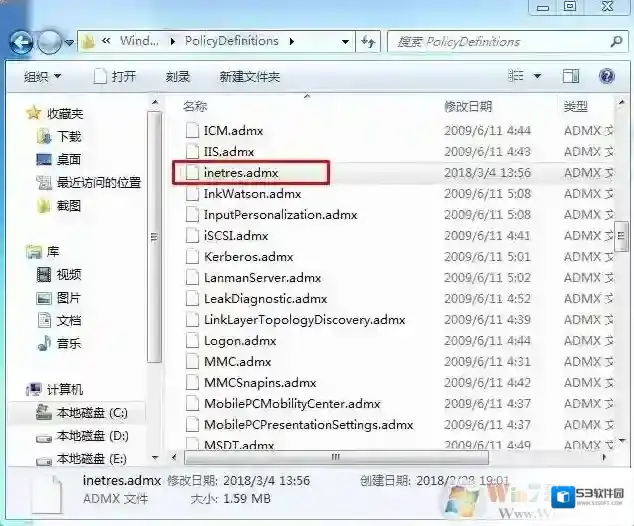Select Local Disk (D:) drive
Screen dimensions: 634x526
[x=92, y=436]
